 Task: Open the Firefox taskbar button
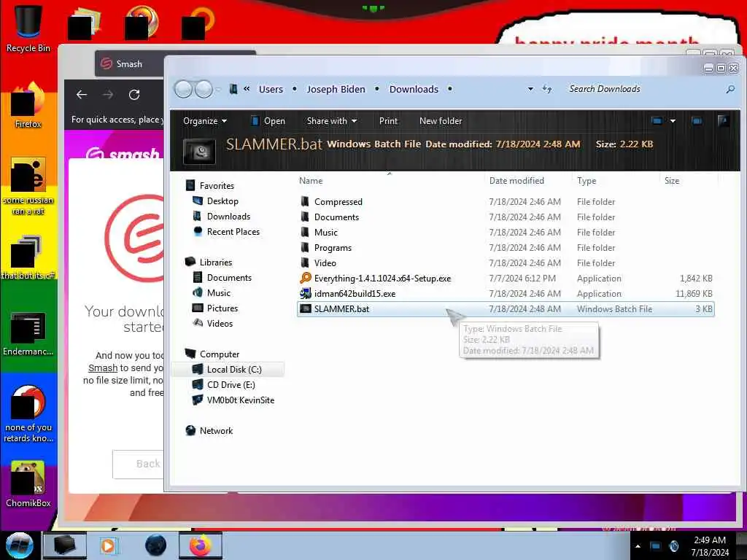200,545
